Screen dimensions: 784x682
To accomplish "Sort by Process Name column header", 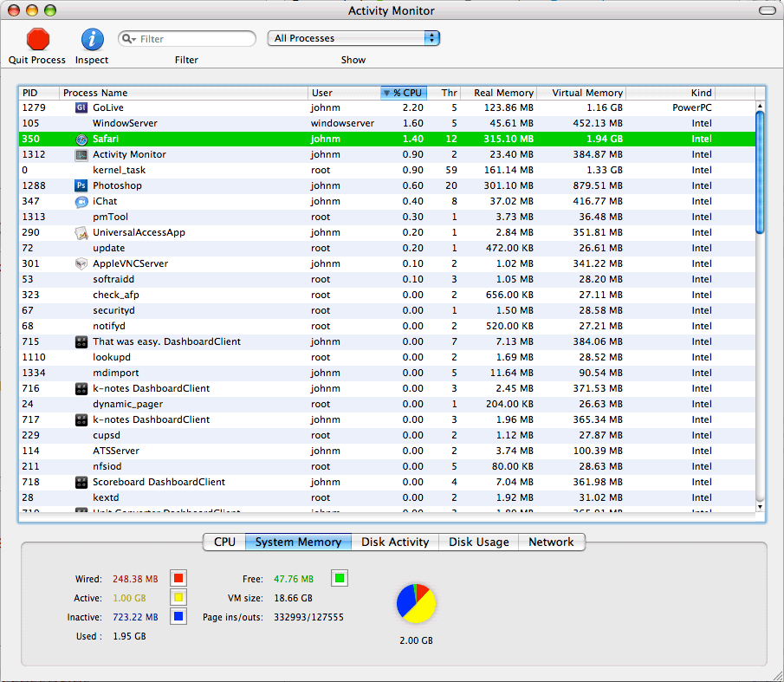I will 184,93.
